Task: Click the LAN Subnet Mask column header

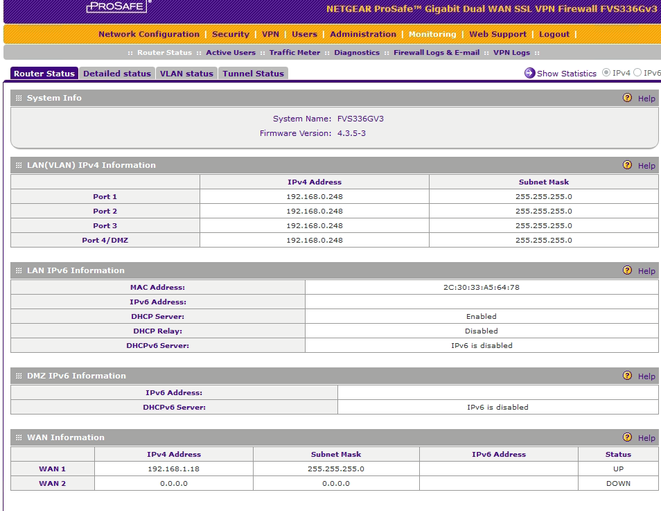Action: coord(544,182)
